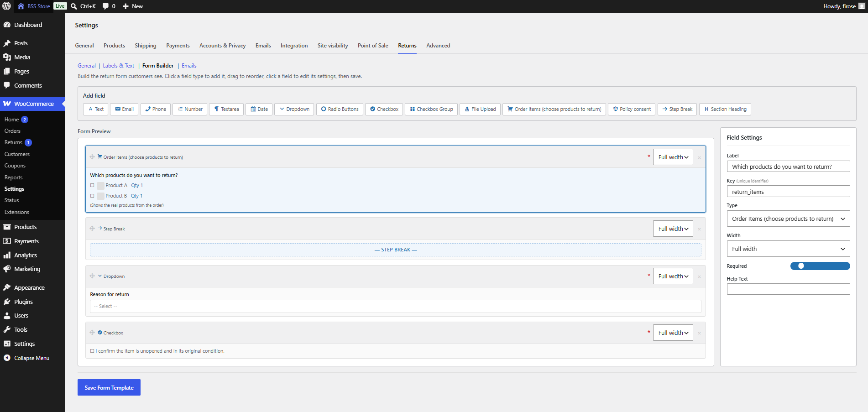The height and width of the screenshot is (412, 868).
Task: Add a Radio Buttons field
Action: [340, 109]
